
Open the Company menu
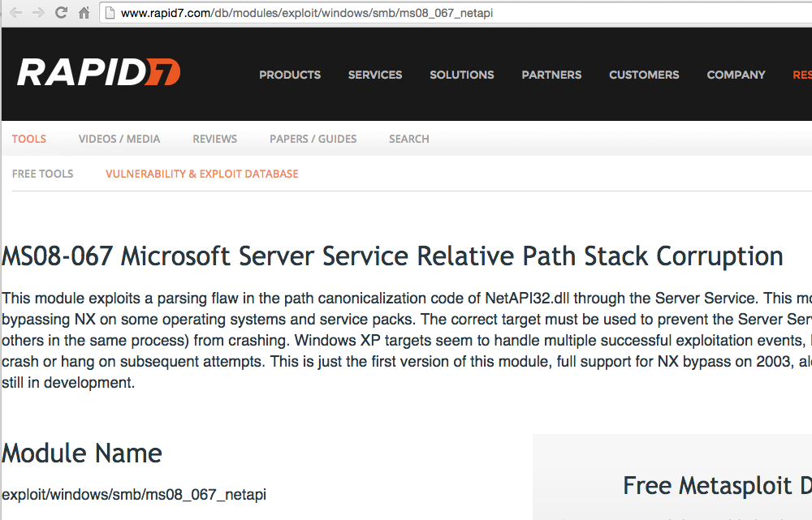click(736, 75)
